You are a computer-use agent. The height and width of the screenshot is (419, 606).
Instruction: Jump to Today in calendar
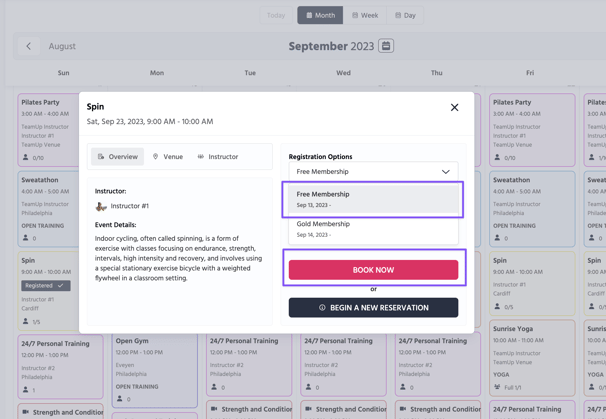pyautogui.click(x=276, y=15)
